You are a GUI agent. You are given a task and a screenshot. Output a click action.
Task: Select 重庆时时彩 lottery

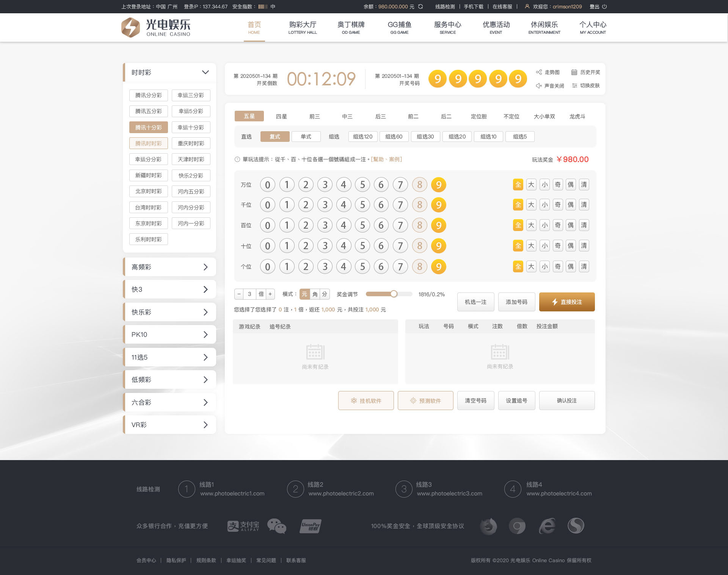191,143
